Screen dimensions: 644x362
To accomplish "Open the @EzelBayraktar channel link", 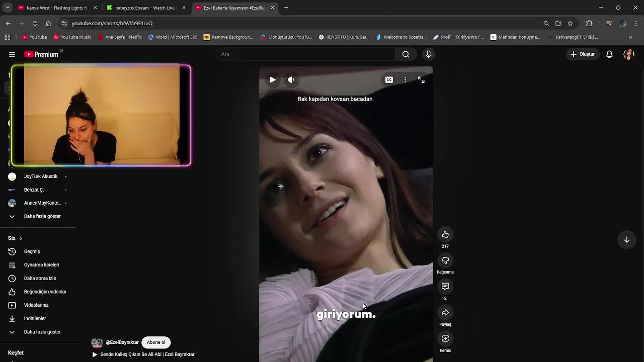I will [x=122, y=342].
